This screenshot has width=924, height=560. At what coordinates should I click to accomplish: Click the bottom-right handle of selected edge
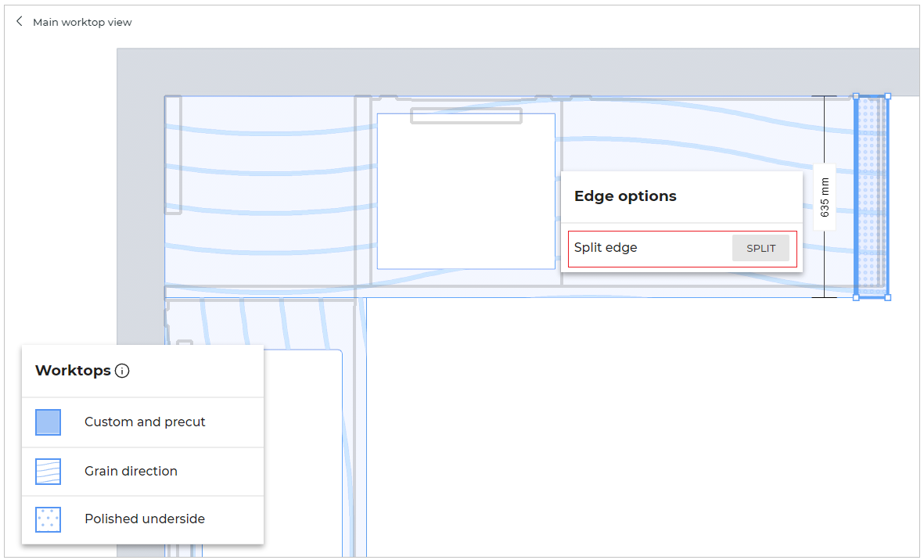887,297
